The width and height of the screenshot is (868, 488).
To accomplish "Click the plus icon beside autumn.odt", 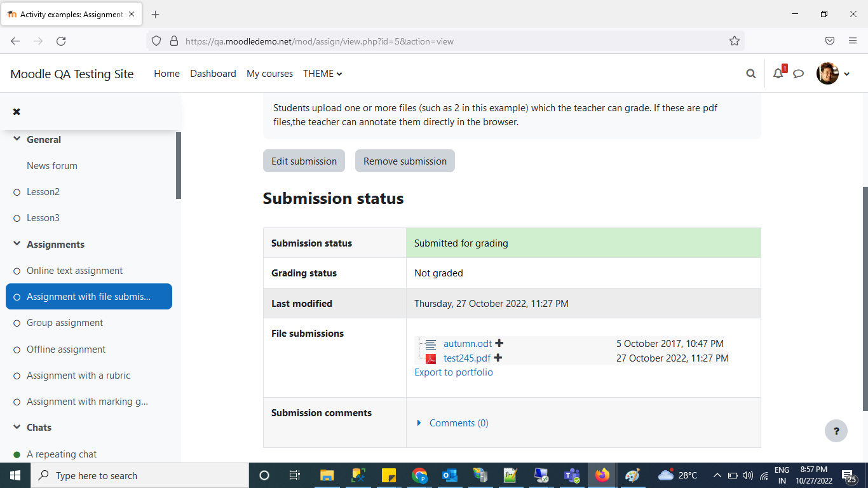I will coord(499,343).
